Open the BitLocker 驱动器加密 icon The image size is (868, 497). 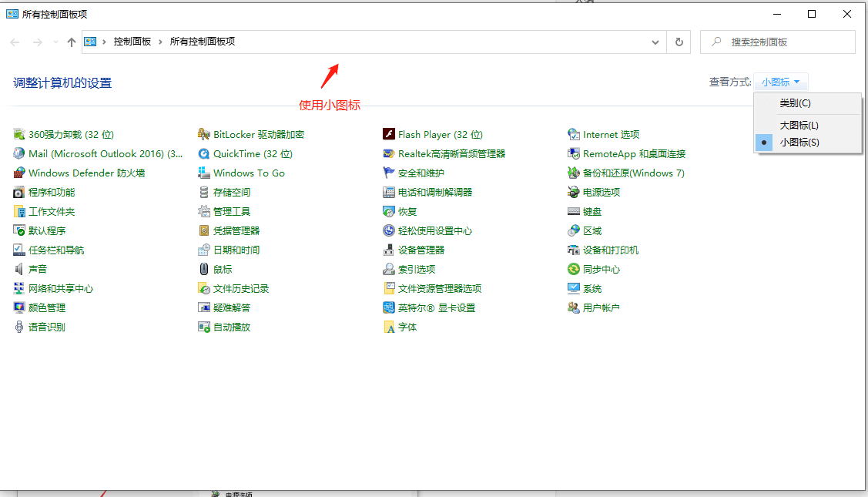203,135
